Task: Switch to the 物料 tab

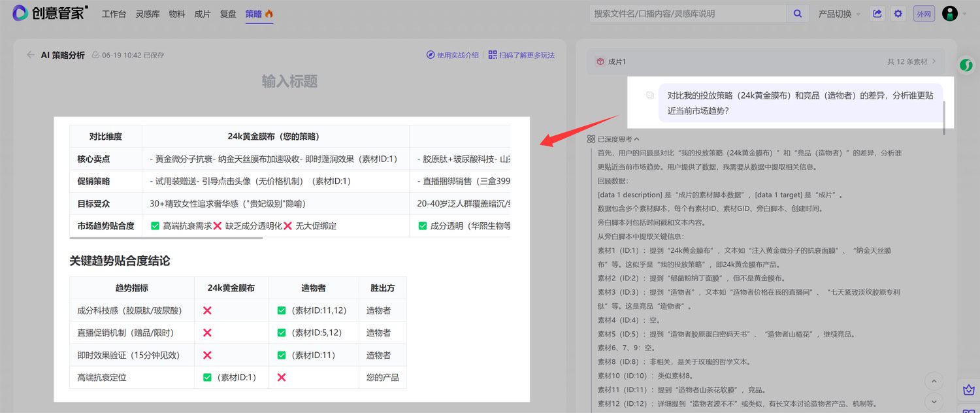Action: tap(177, 14)
